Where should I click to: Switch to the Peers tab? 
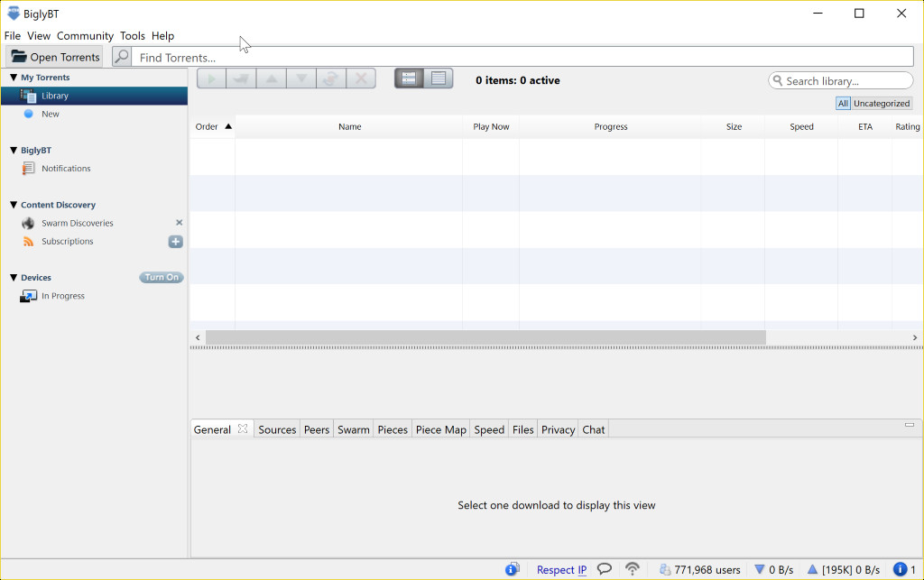pyautogui.click(x=317, y=429)
